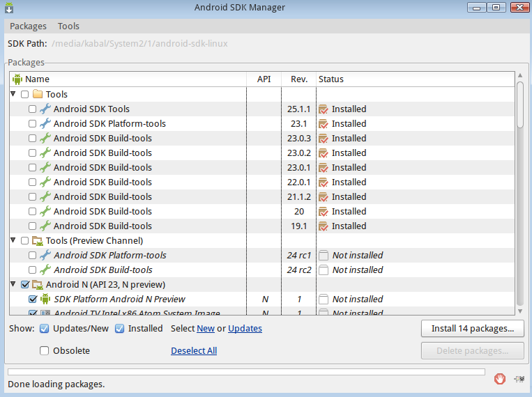Click the Deselect All link
This screenshot has width=532, height=397.
point(194,350)
